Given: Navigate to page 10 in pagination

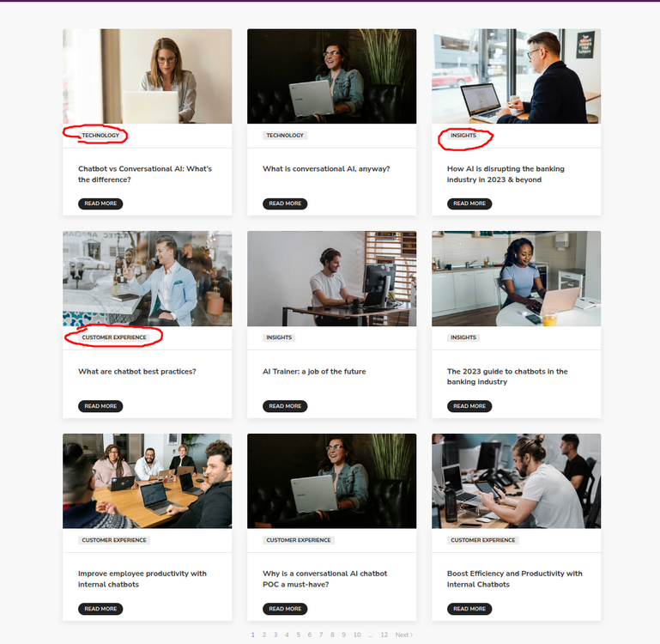Looking at the screenshot, I should point(357,635).
